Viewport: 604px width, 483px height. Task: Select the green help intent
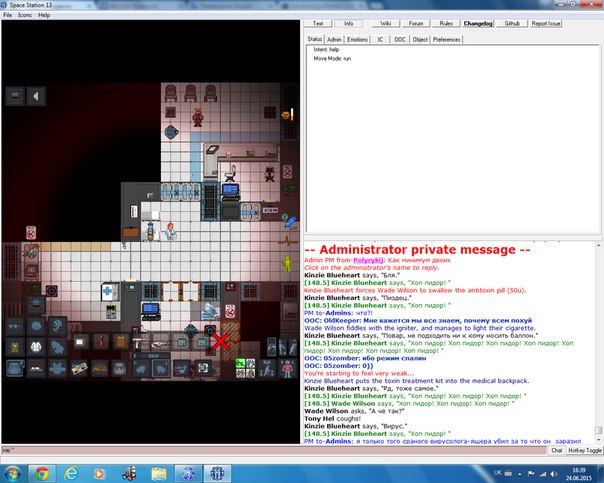[x=240, y=363]
